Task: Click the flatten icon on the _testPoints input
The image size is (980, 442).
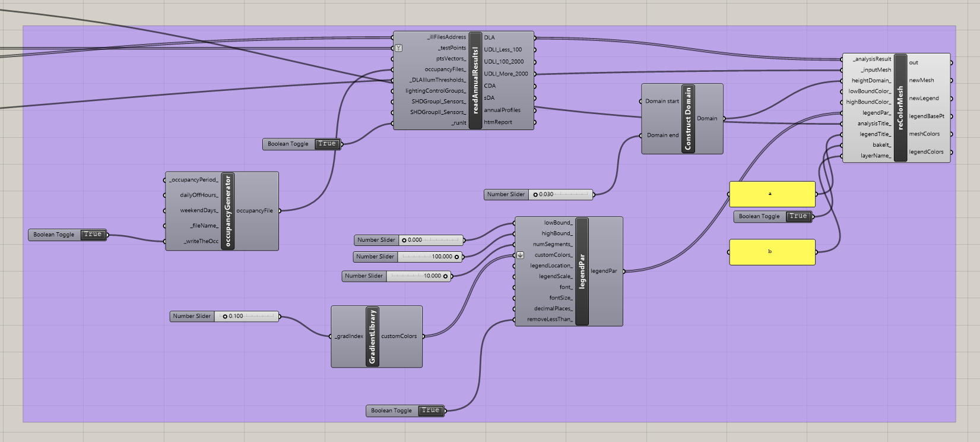Action: (399, 48)
